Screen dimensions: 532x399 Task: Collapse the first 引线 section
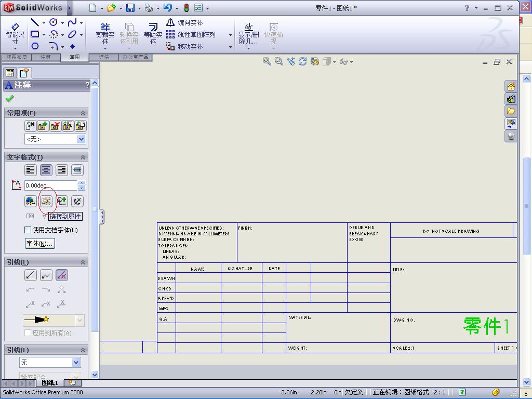83,262
